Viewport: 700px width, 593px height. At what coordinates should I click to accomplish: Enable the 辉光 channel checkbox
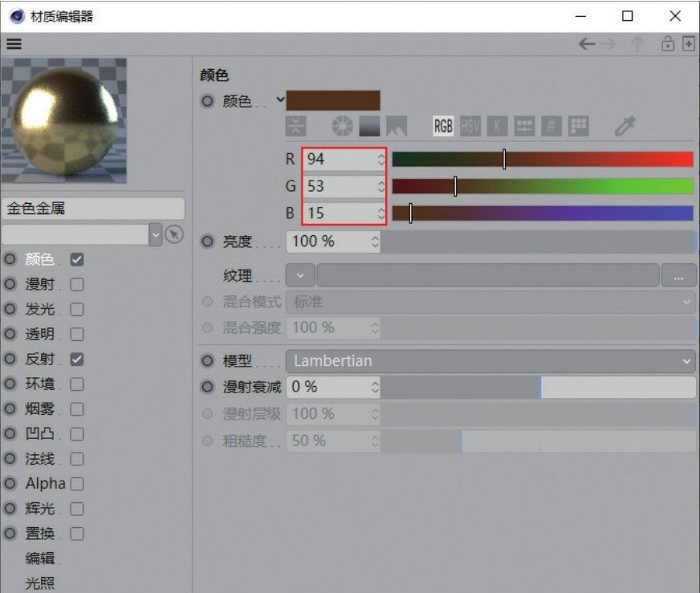(77, 509)
